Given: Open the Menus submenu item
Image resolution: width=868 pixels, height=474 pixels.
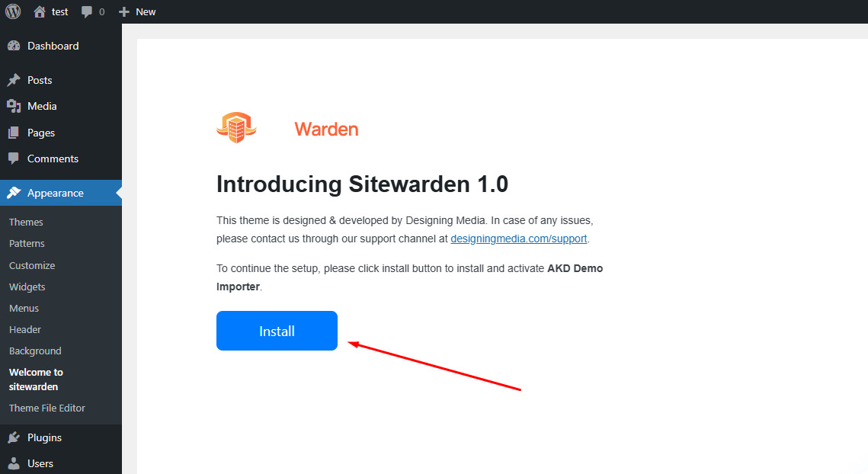Looking at the screenshot, I should [x=24, y=309].
